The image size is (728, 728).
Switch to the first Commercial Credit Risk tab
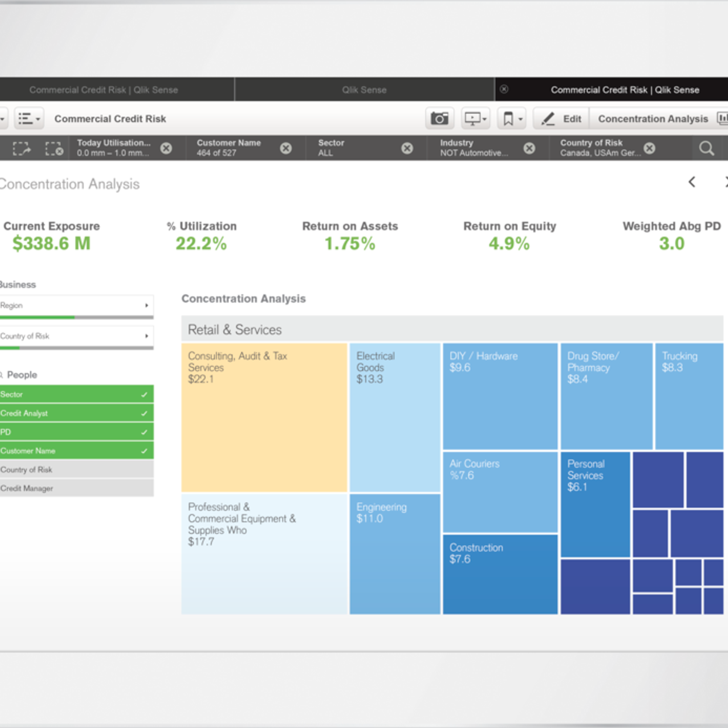[x=104, y=90]
